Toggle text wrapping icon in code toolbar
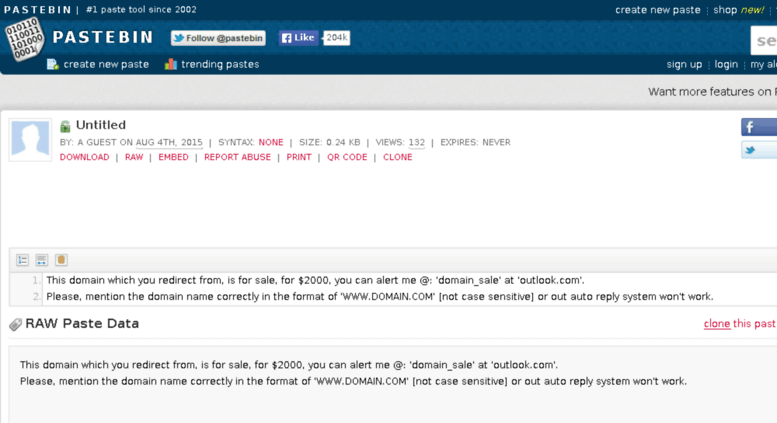 coord(42,260)
